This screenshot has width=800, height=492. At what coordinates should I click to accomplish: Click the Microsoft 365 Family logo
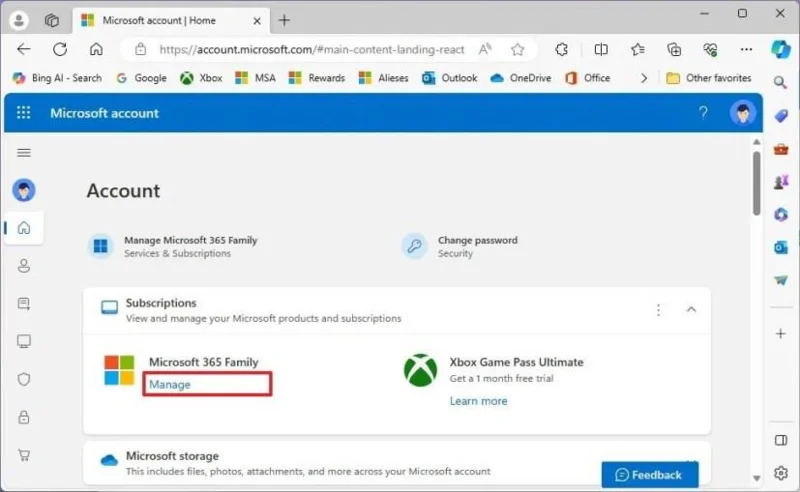[119, 370]
